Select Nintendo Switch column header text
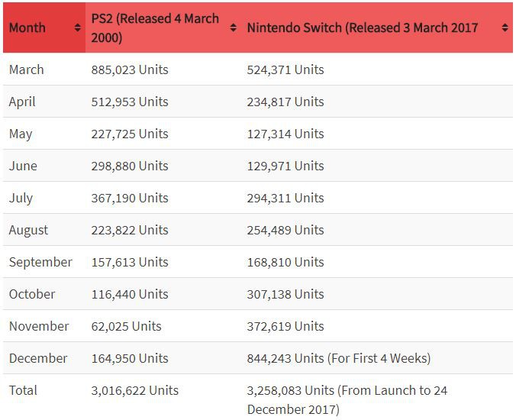 click(363, 27)
